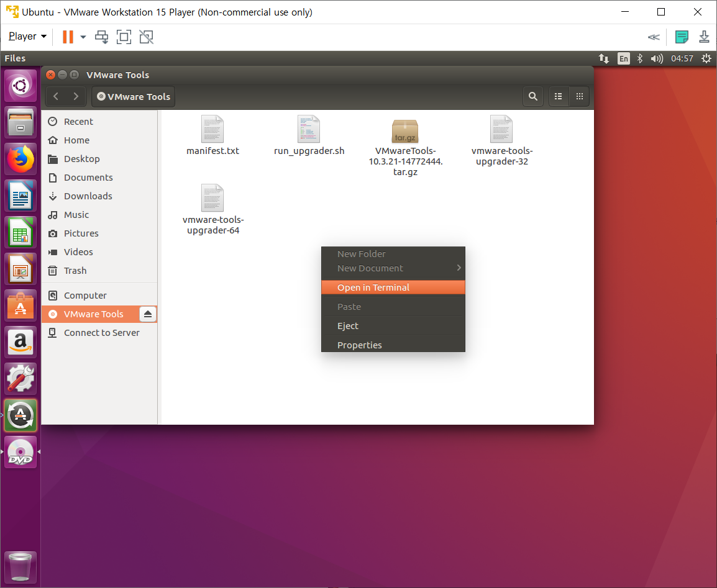Launch LibreOffice Impress from the launcher
Image resolution: width=717 pixels, height=588 pixels.
21,269
